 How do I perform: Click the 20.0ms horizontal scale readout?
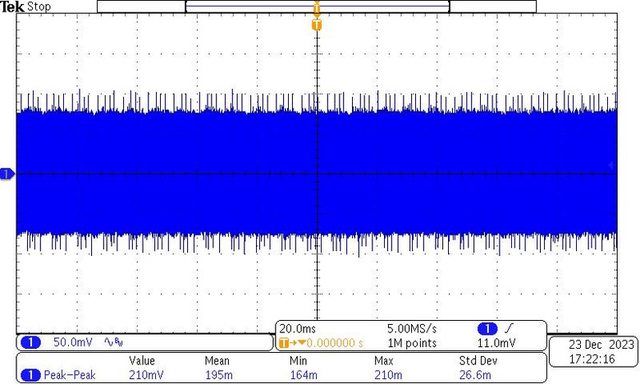pyautogui.click(x=298, y=329)
